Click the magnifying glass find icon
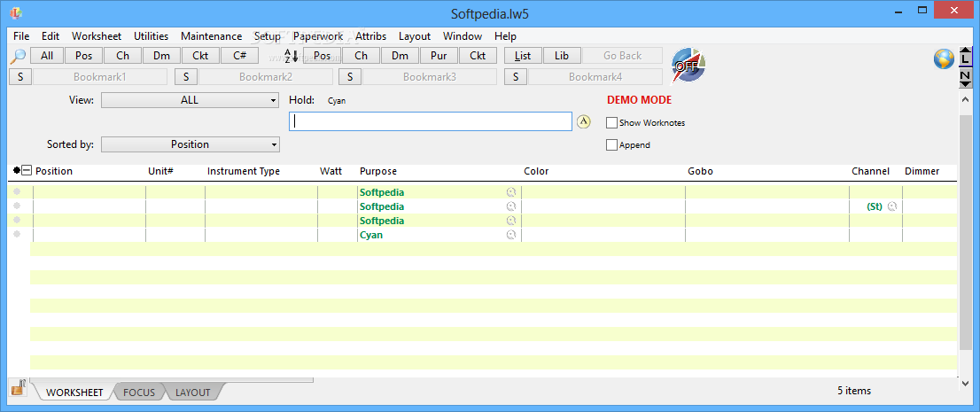The height and width of the screenshot is (412, 980). (x=18, y=56)
